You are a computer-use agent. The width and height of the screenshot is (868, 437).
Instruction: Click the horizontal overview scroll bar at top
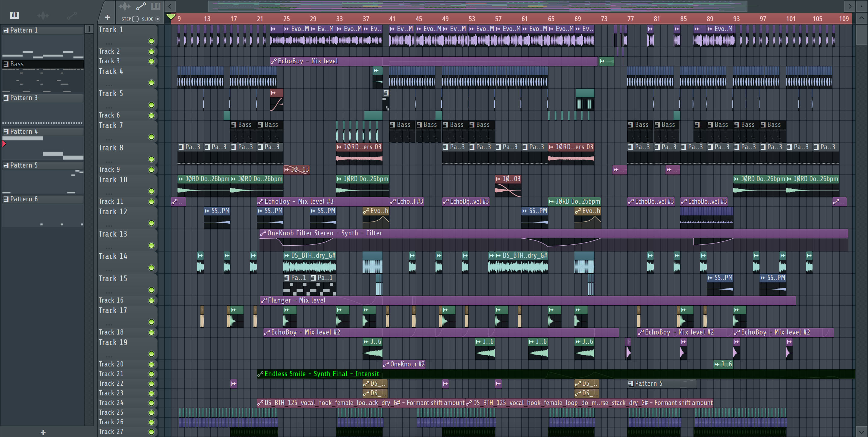pyautogui.click(x=477, y=6)
